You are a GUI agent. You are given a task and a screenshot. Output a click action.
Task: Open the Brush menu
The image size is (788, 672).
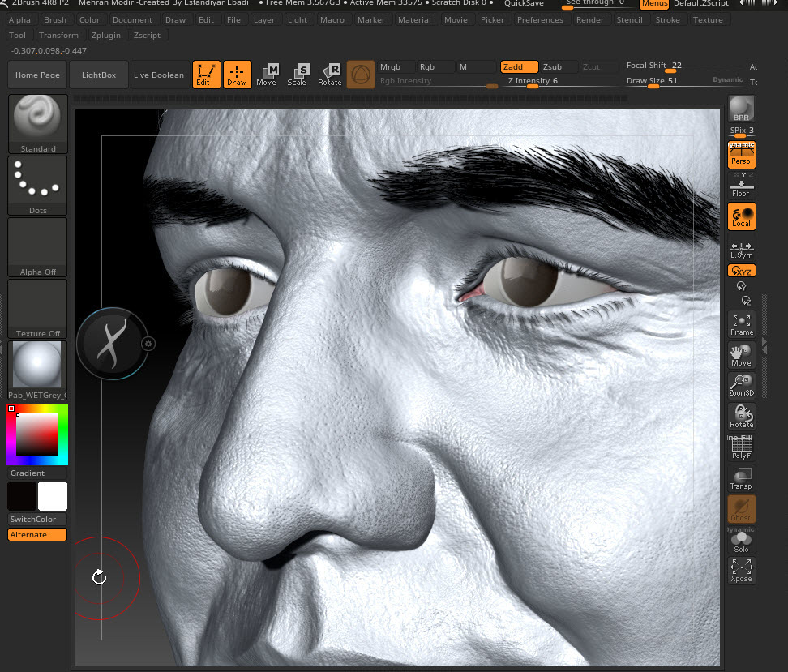(x=55, y=20)
